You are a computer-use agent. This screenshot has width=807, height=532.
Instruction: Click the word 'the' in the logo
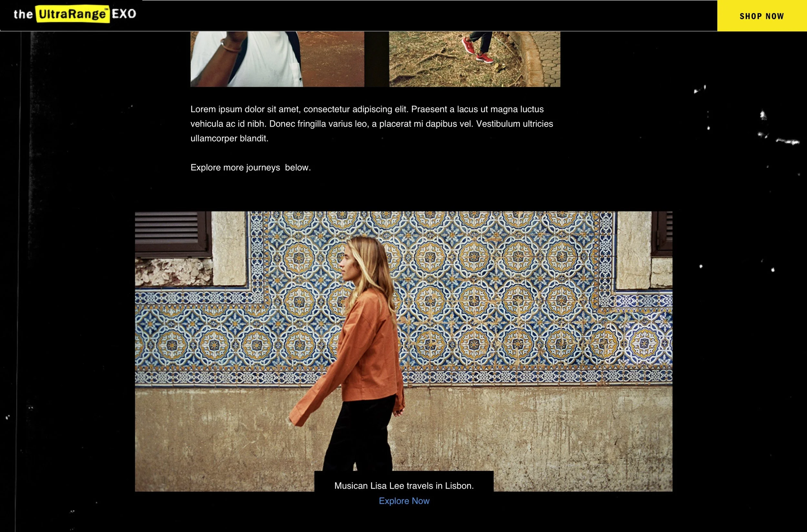click(x=23, y=14)
